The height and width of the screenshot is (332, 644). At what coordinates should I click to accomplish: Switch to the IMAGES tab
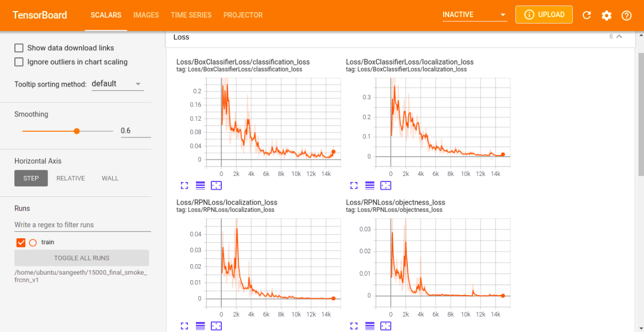(x=146, y=15)
